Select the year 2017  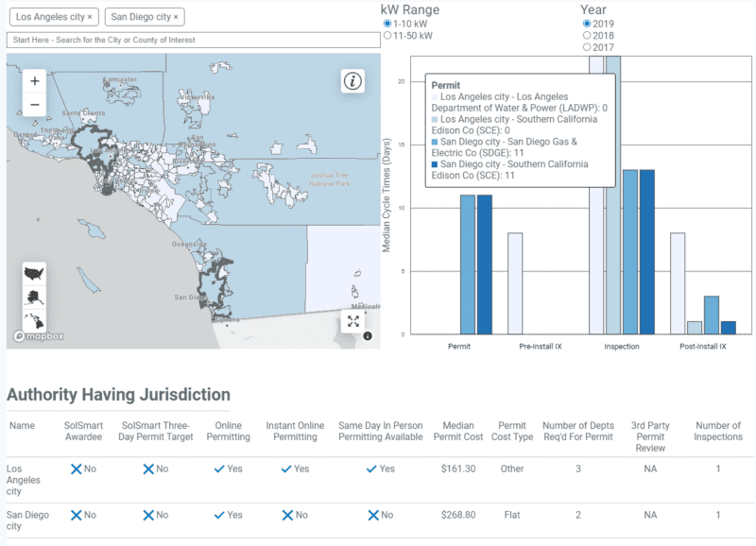(587, 47)
